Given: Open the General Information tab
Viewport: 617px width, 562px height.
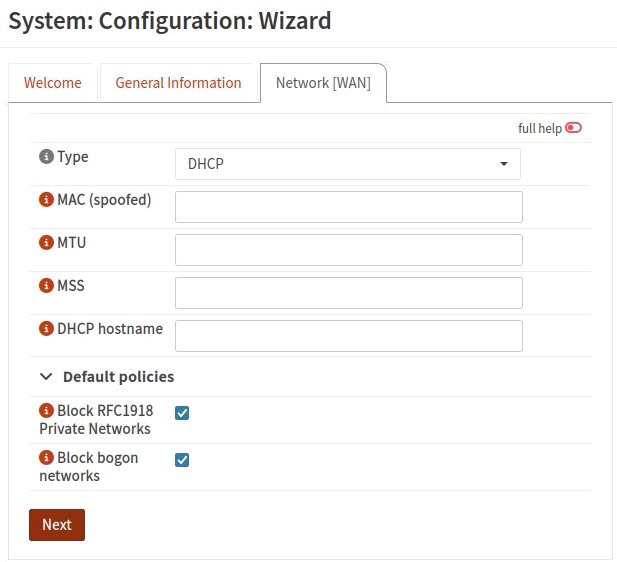Looking at the screenshot, I should pyautogui.click(x=178, y=83).
